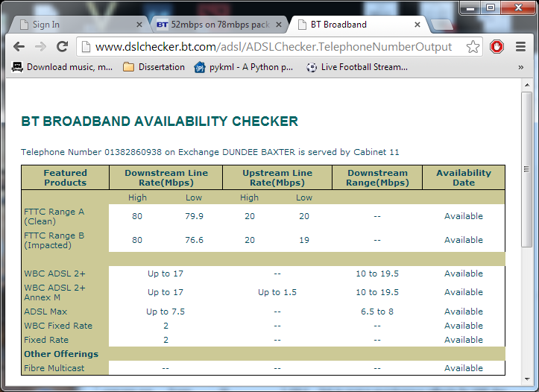Reload the page with the refresh icon

tap(62, 46)
